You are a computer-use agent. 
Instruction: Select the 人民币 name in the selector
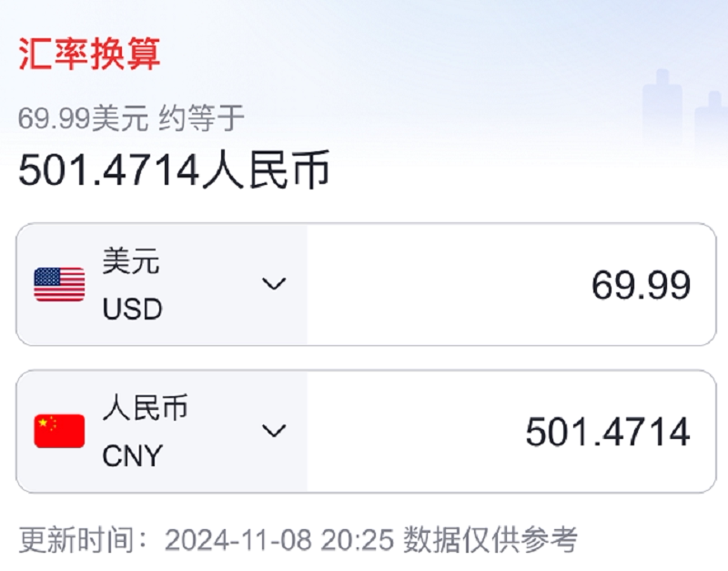[x=145, y=408]
